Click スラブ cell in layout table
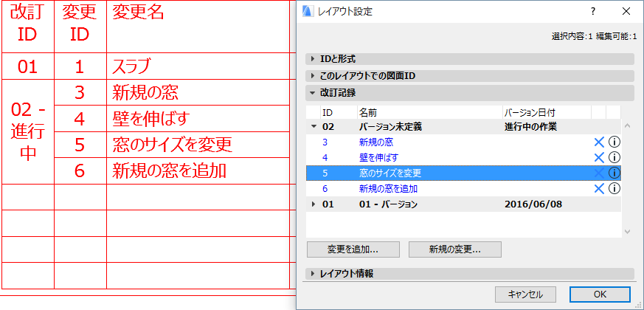The width and height of the screenshot is (644, 310). click(198, 66)
